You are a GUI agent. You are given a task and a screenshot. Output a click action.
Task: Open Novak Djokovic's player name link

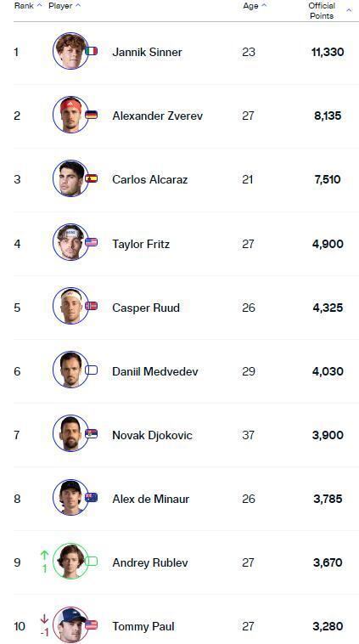[152, 435]
